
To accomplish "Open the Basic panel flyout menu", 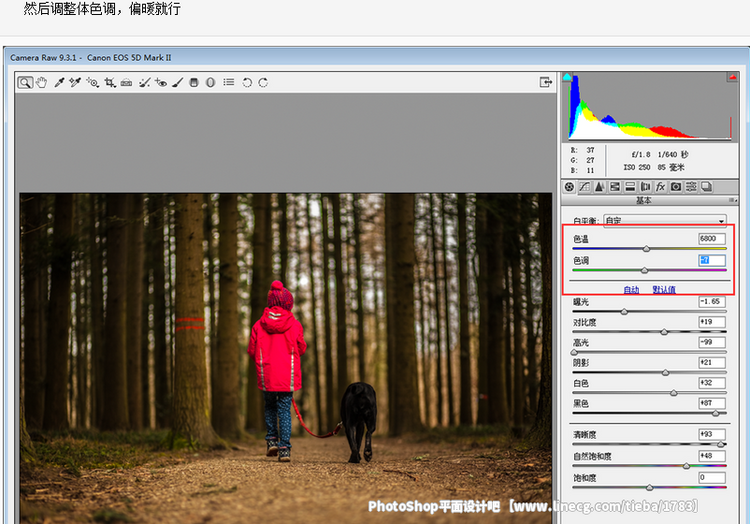I will 733,200.
